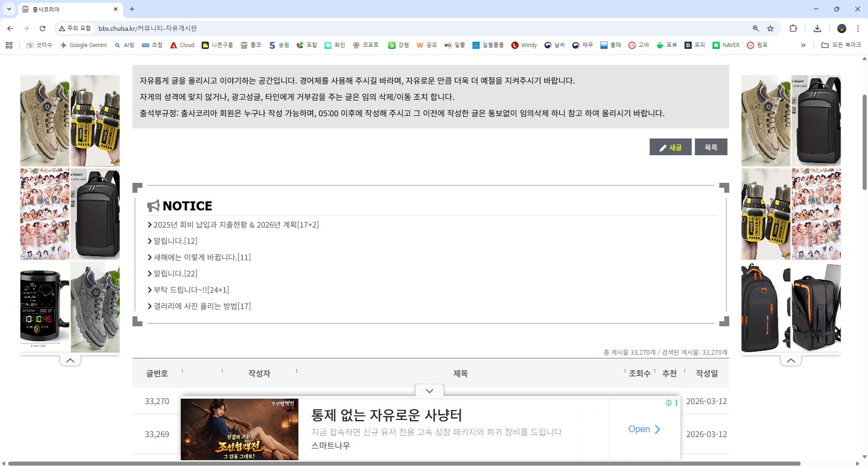Open the Google Gemini bookmark
Image resolution: width=868 pixels, height=467 pixels.
[x=83, y=45]
